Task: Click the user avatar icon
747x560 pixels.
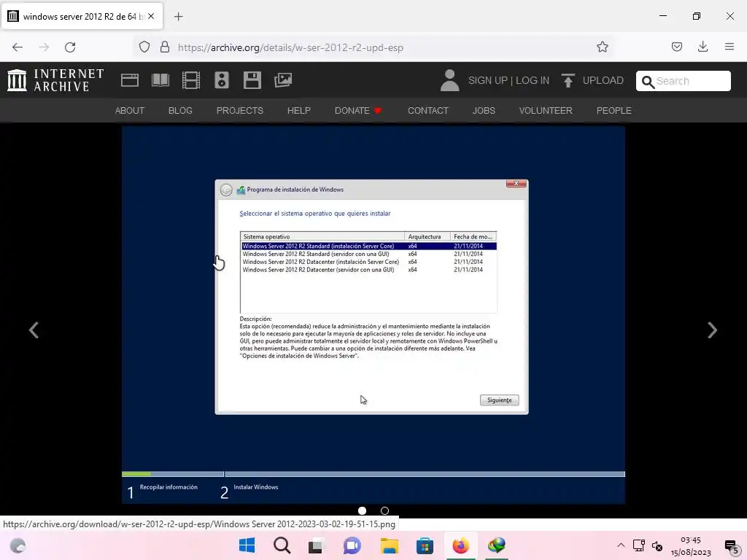Action: coord(449,80)
